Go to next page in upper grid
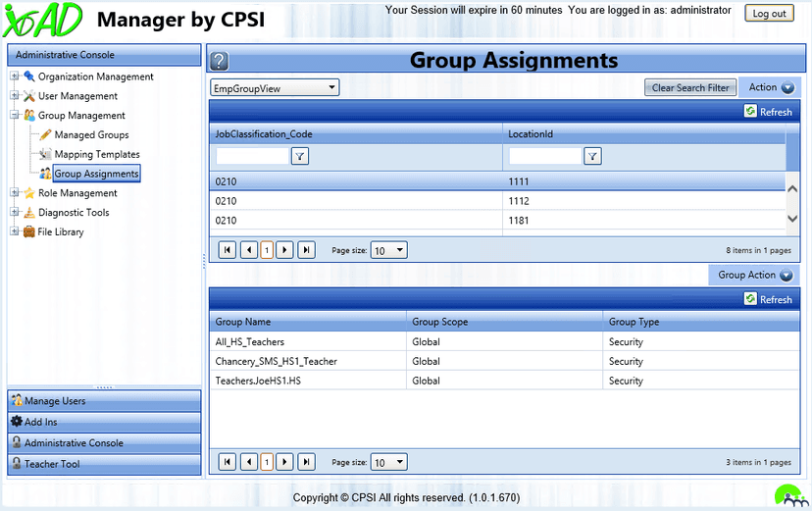This screenshot has height=511, width=812. coord(284,250)
